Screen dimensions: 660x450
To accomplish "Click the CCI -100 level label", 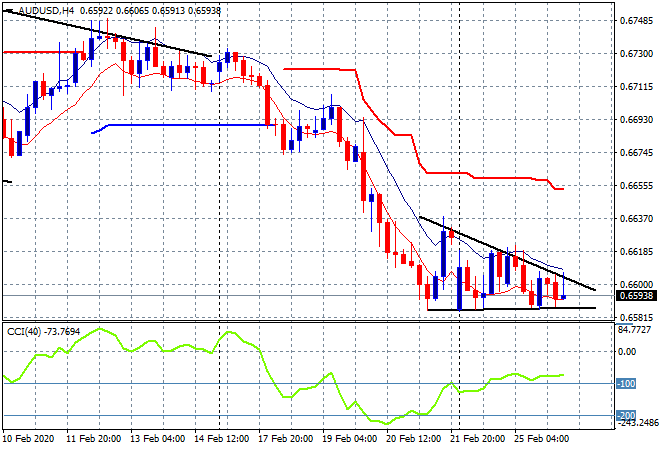I will point(626,383).
